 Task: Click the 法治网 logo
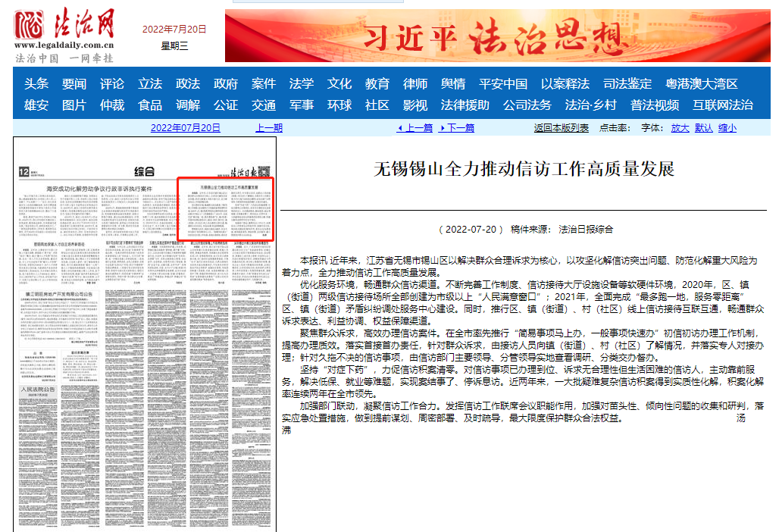click(x=64, y=36)
